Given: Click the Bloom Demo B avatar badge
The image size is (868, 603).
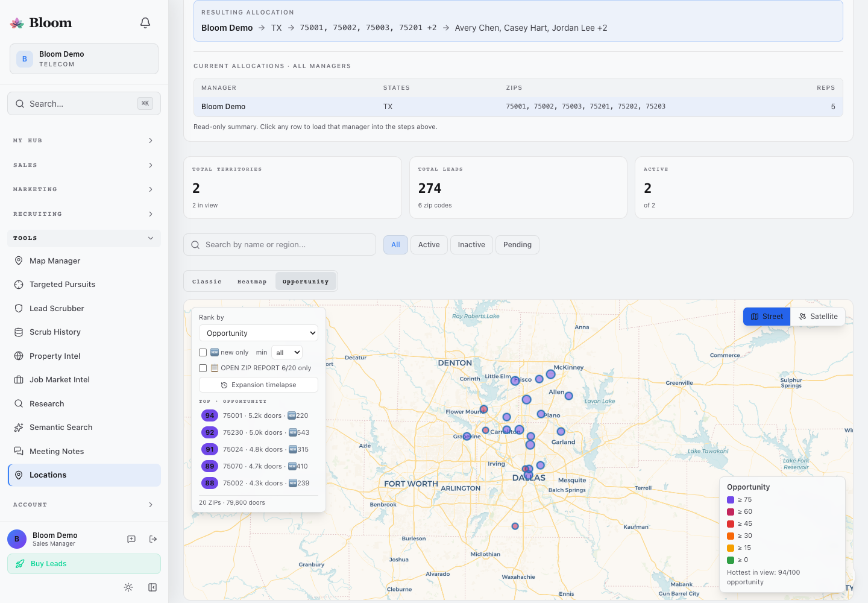Looking at the screenshot, I should pyautogui.click(x=25, y=59).
